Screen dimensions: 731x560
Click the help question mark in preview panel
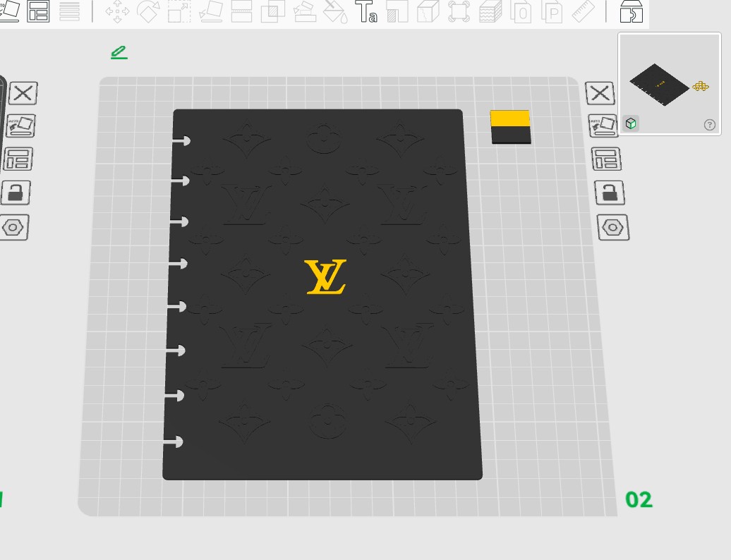pos(710,125)
